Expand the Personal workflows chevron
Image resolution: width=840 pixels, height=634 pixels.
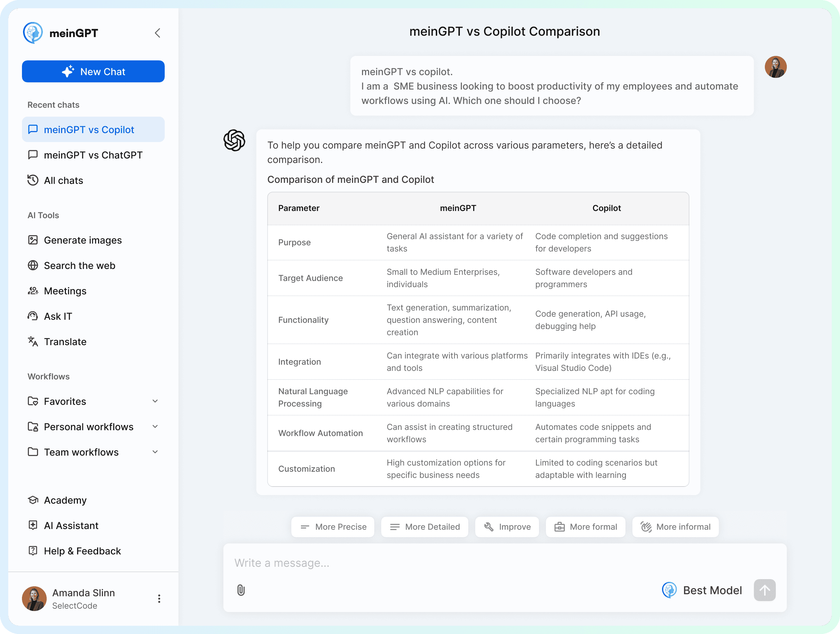pos(155,427)
